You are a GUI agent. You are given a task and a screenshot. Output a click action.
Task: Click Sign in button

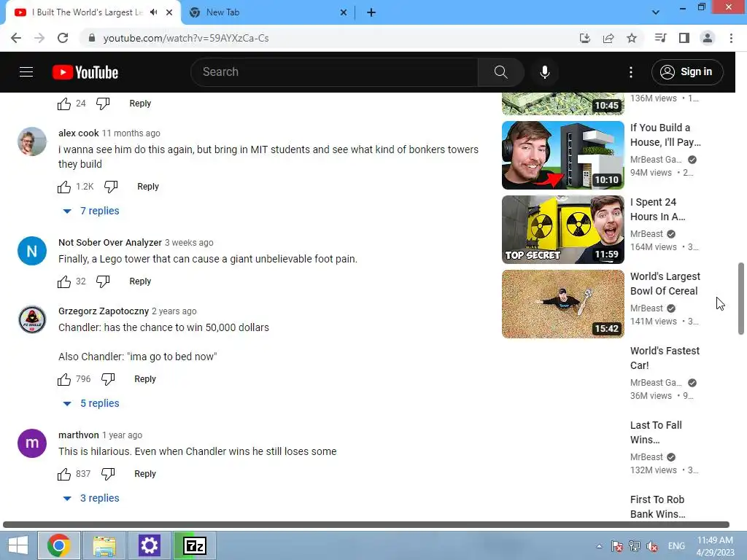pyautogui.click(x=687, y=72)
